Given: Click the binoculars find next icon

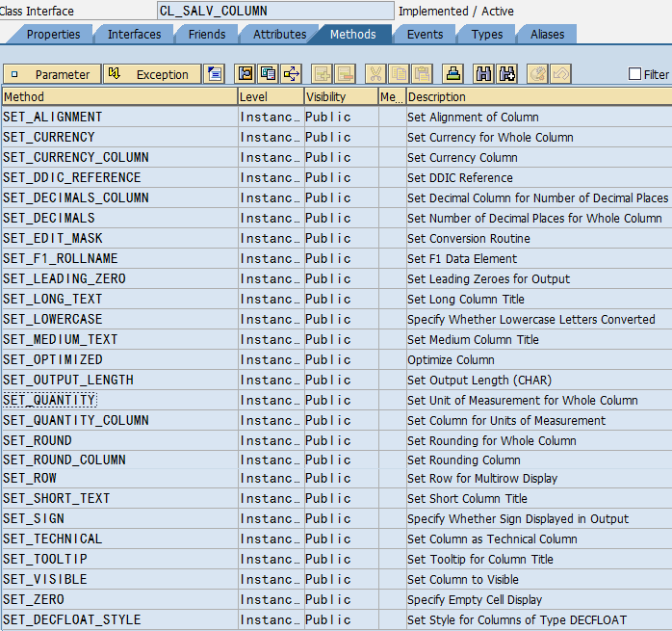Looking at the screenshot, I should (506, 74).
